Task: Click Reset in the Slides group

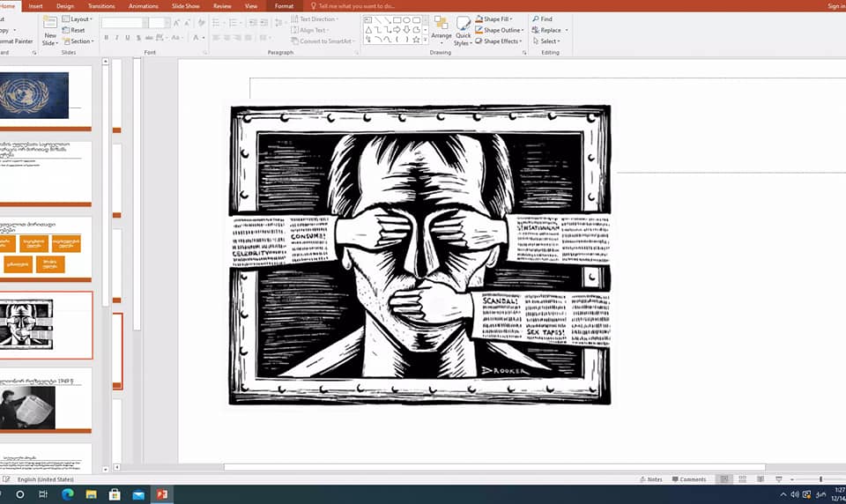Action: (74, 30)
